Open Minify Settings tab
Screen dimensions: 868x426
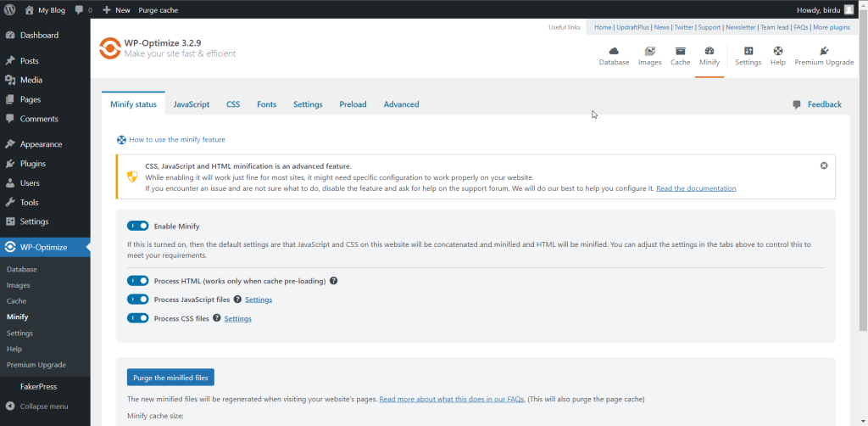(x=308, y=104)
